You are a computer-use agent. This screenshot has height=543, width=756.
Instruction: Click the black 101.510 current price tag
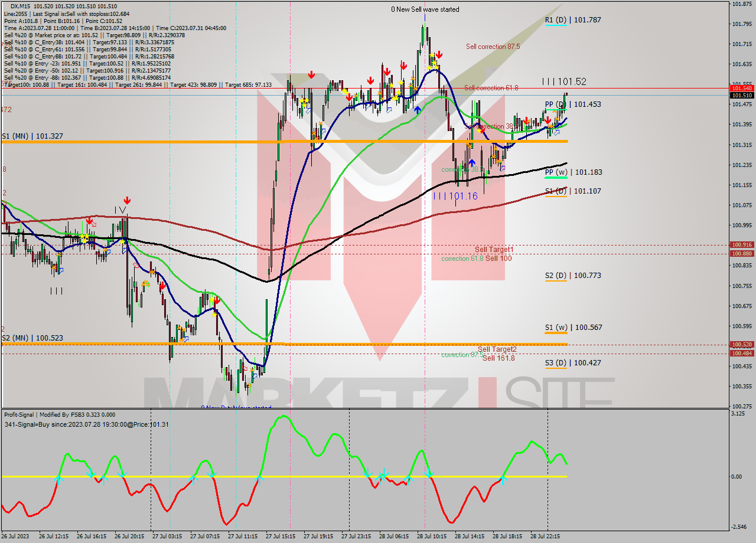coord(742,95)
